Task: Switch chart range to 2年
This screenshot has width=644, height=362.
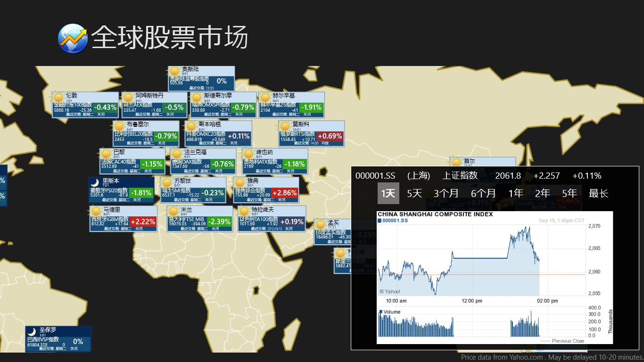Action: point(543,193)
